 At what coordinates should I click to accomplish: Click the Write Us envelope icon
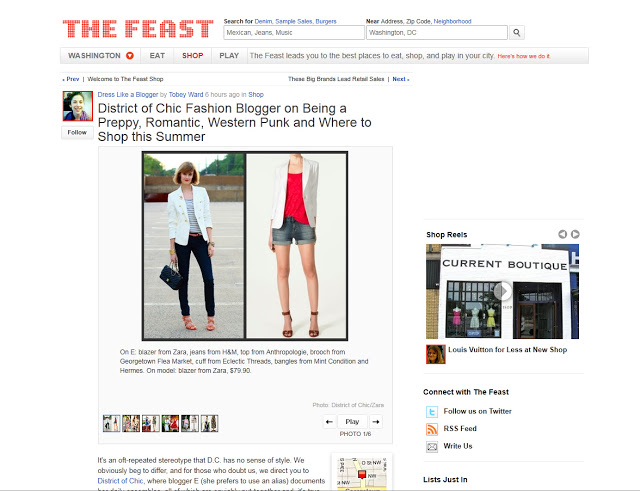(x=432, y=447)
